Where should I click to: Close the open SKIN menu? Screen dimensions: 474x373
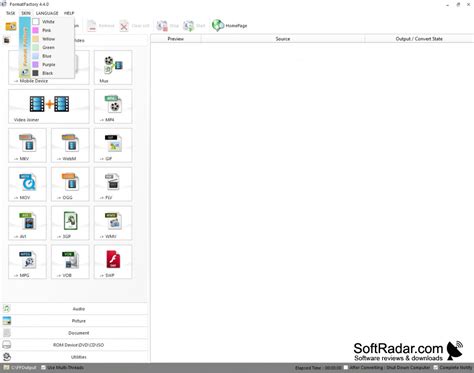(x=26, y=13)
